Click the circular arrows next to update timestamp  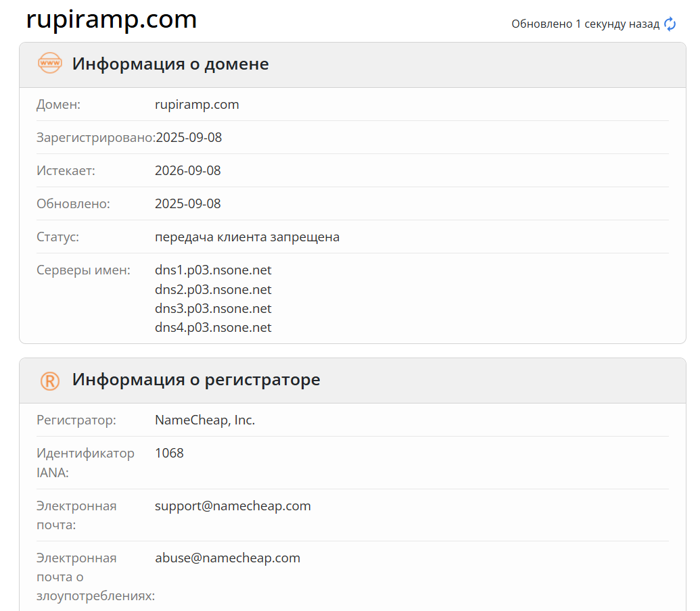[670, 24]
